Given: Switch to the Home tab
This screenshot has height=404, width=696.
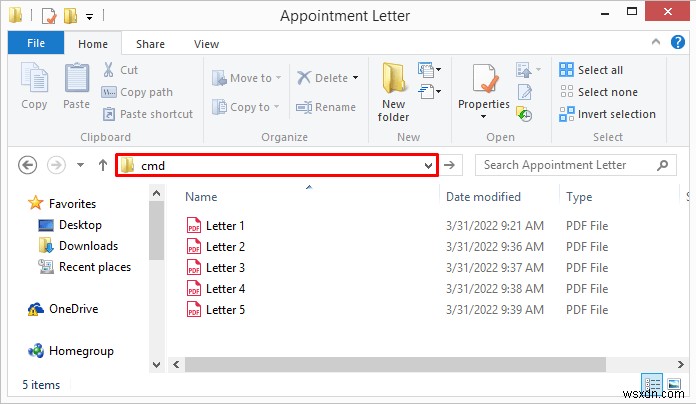Looking at the screenshot, I should coord(93,44).
